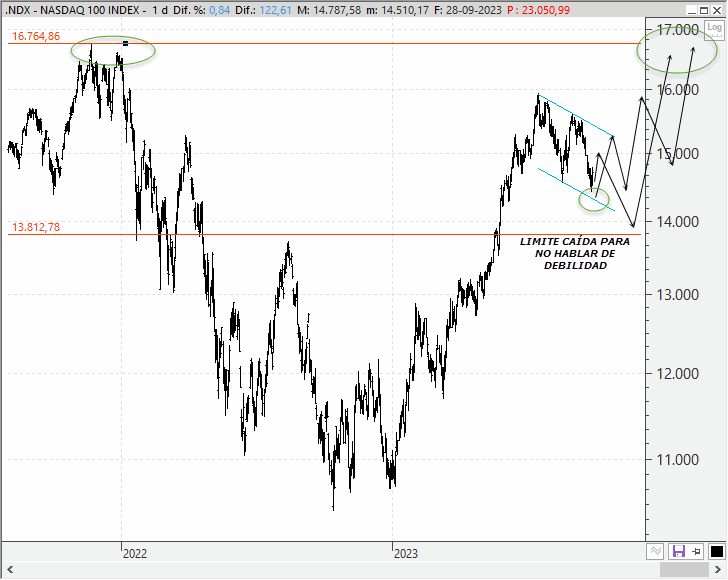This screenshot has height=580, width=728.
Task: Click the scrollbar left arrow
Action: coord(10,569)
